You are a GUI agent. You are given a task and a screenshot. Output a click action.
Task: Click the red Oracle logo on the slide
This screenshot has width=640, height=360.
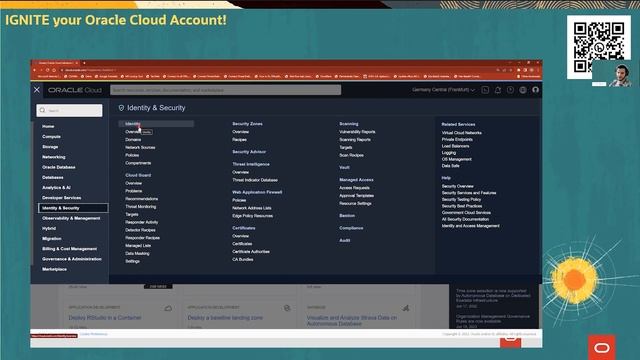tap(602, 347)
